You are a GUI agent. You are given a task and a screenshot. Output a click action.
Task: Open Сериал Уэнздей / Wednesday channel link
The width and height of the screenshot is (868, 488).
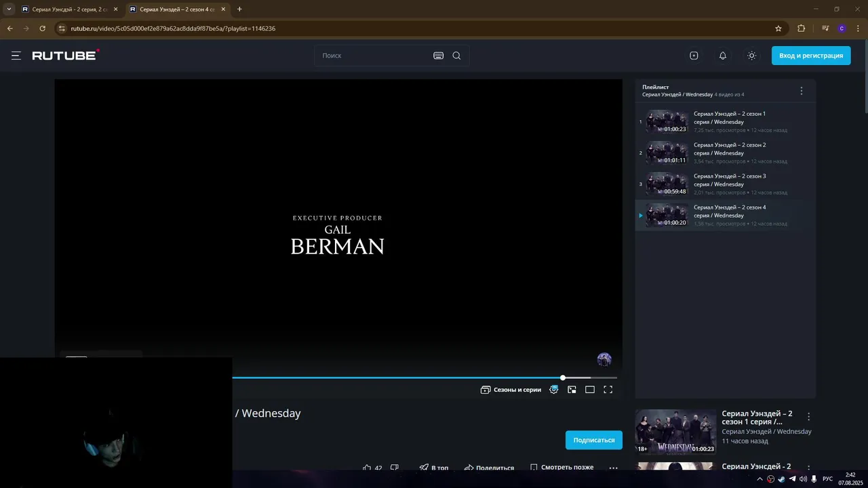click(x=766, y=432)
